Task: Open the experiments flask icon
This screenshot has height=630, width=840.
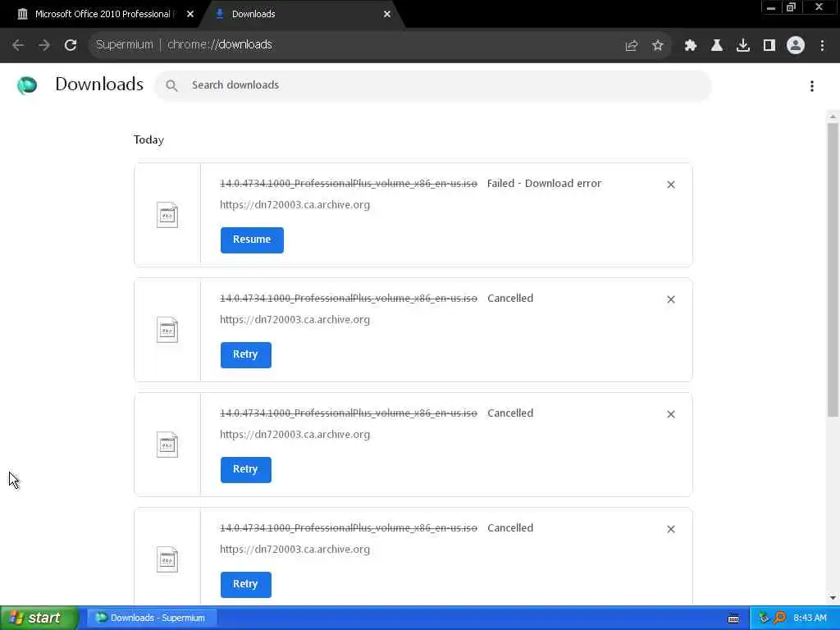Action: point(717,46)
